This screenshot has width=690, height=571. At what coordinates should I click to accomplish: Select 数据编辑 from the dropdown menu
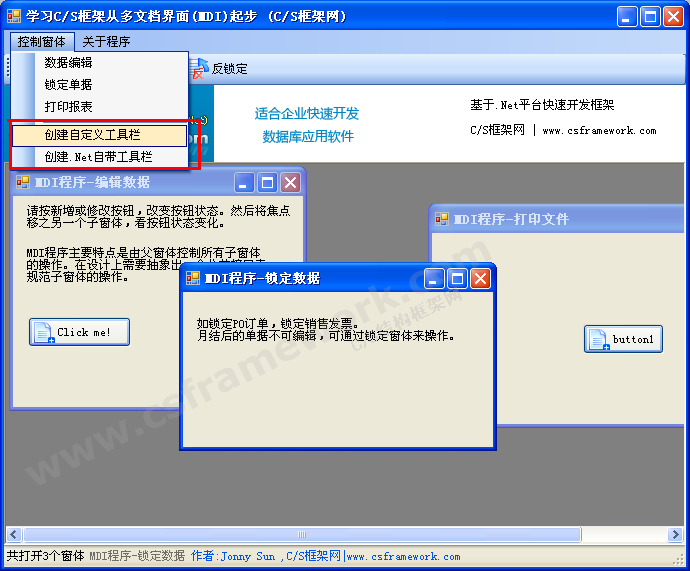pyautogui.click(x=68, y=63)
